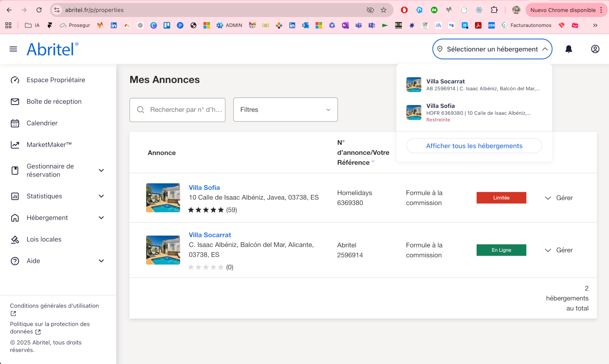The image size is (609, 364).
Task: Open Lois locales page
Action: coord(44,239)
